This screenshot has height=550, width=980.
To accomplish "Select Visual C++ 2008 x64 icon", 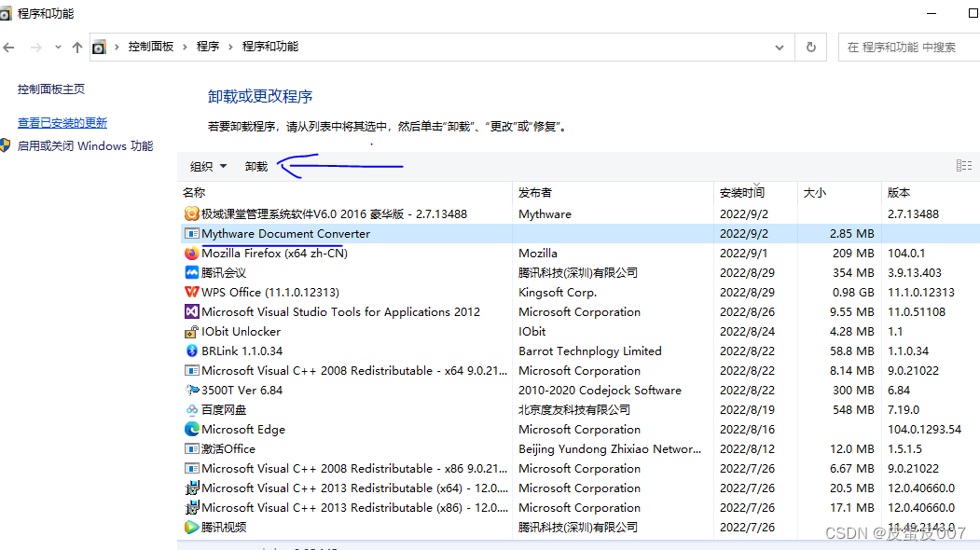I will pyautogui.click(x=192, y=371).
